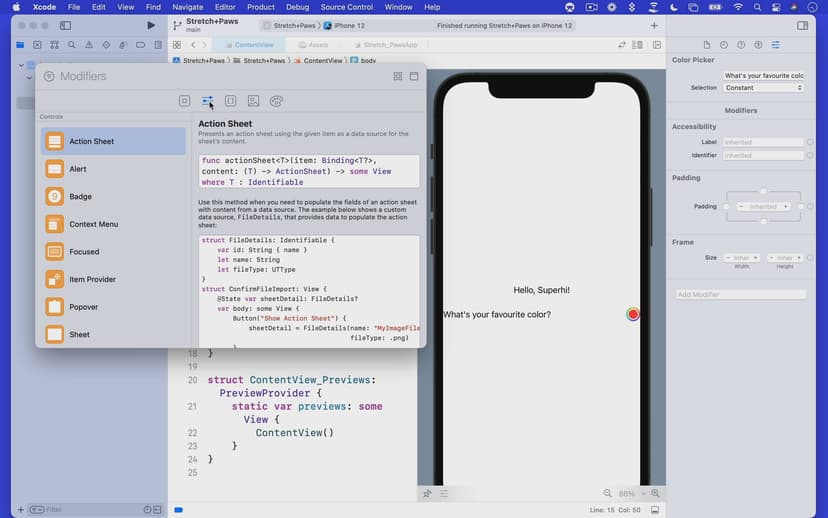Open the Selection Constant dropdown
Image resolution: width=828 pixels, height=518 pixels.
(764, 88)
